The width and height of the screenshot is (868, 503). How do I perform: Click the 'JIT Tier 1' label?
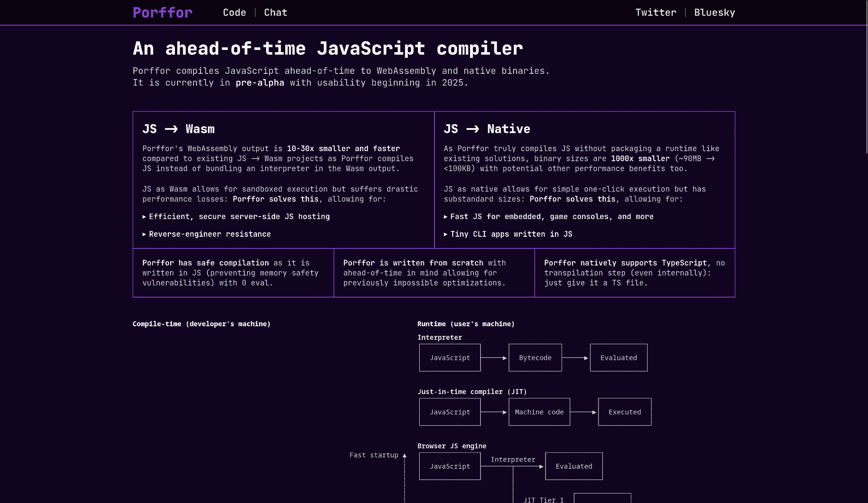click(x=543, y=500)
